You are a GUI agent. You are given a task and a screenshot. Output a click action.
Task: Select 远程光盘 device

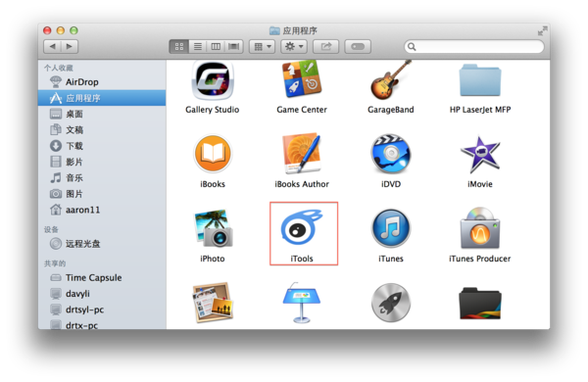(x=102, y=244)
